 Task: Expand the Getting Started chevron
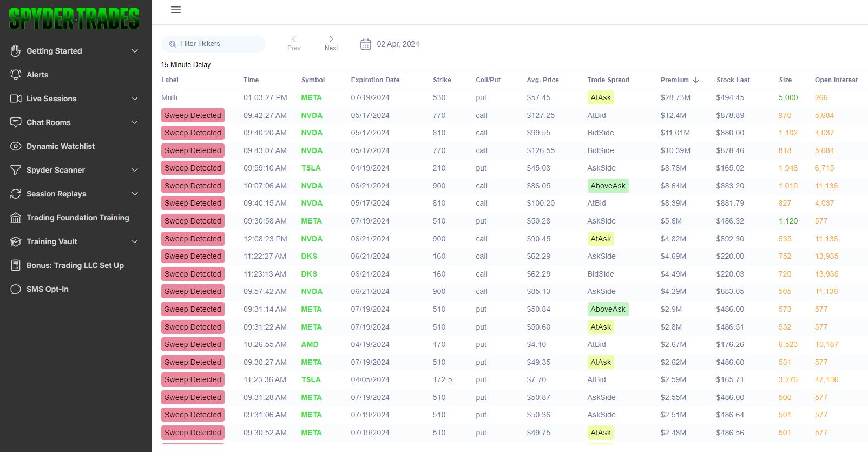[x=135, y=51]
